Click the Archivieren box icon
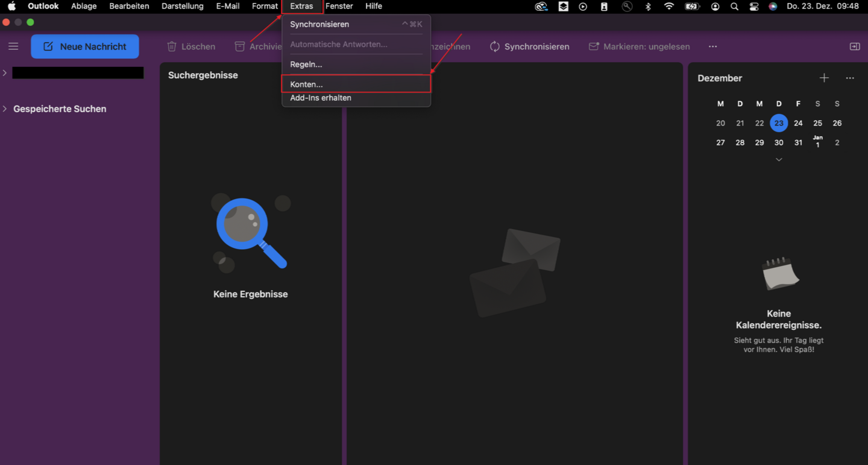Image resolution: width=868 pixels, height=465 pixels. [x=240, y=46]
